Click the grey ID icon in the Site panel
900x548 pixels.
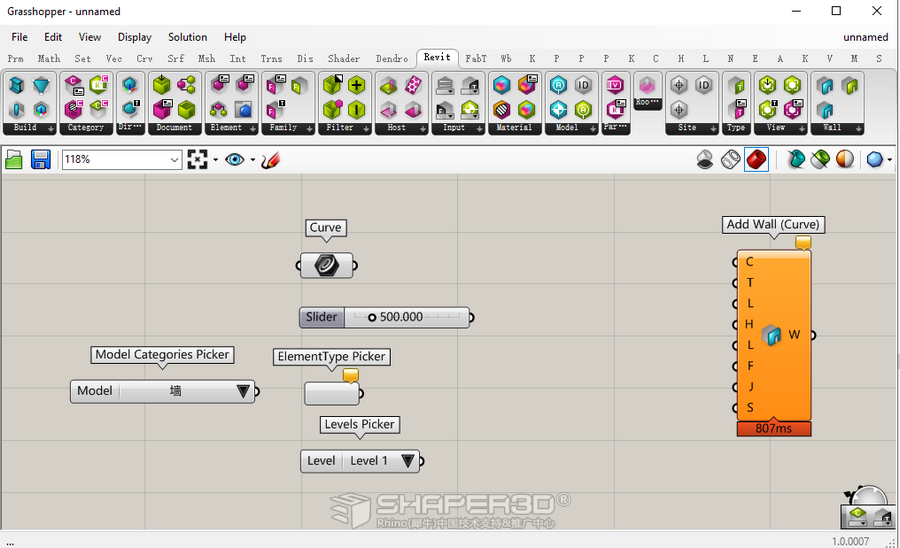704,85
